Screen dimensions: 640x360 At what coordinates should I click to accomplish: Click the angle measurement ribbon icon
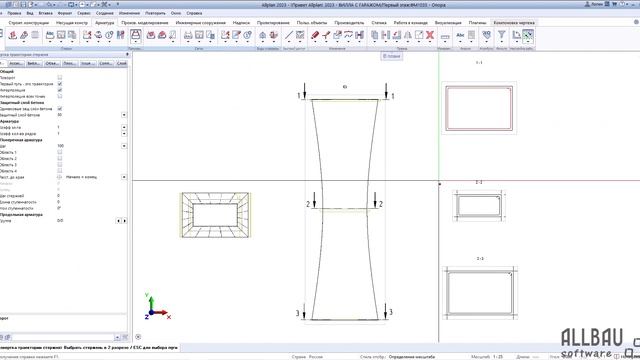coord(516,35)
